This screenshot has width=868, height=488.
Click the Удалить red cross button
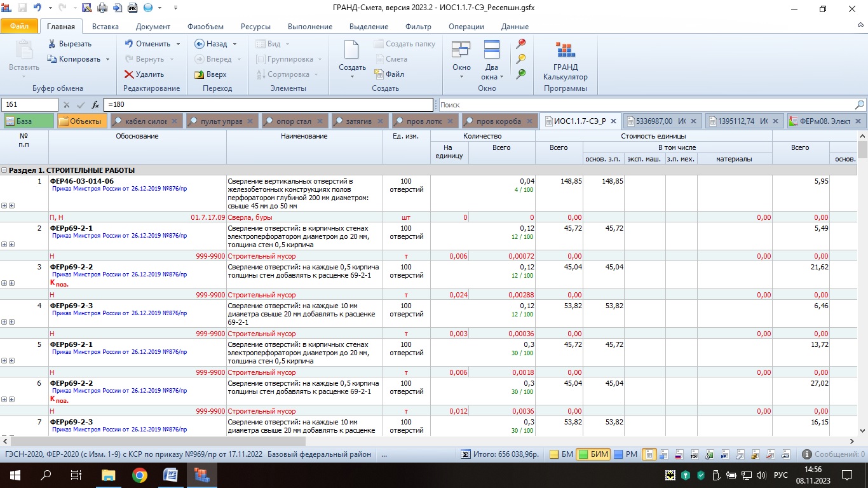[x=144, y=74]
